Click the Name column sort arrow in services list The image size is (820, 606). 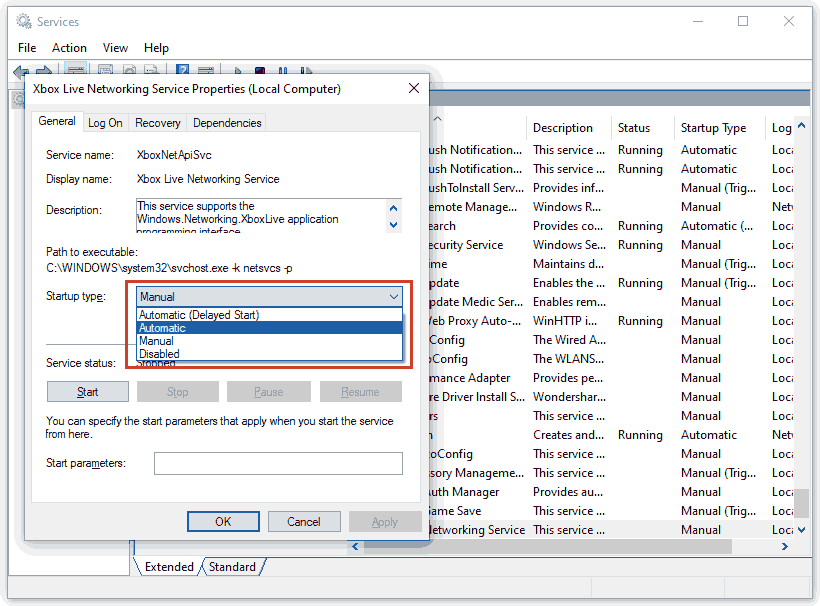click(438, 119)
